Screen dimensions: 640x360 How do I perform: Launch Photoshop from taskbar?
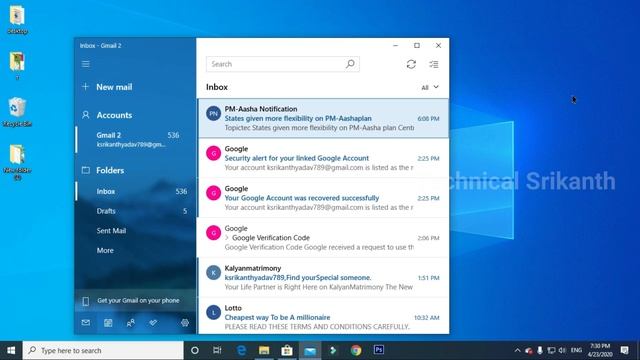[x=379, y=350]
